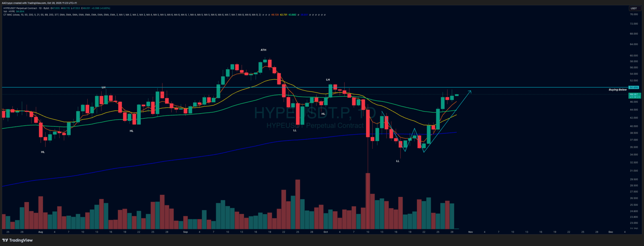
Task: Select the tip of the cyan upward arrow
Action: pyautogui.click(x=471, y=91)
